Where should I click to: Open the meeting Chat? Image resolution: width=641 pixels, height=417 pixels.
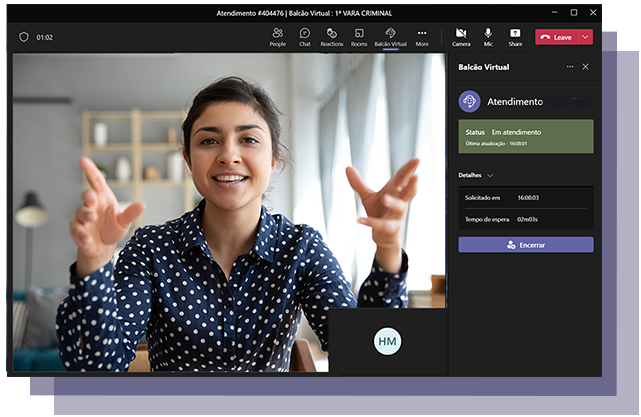click(x=304, y=36)
